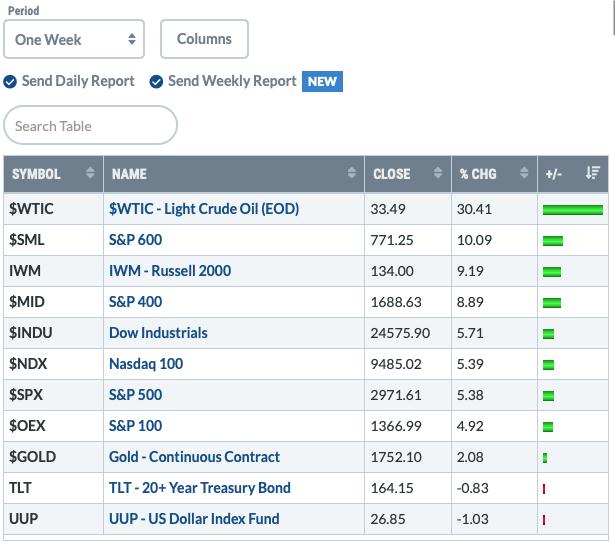Viewport: 615px width, 546px height.
Task: Click percent change 2.08
Action: point(470,457)
